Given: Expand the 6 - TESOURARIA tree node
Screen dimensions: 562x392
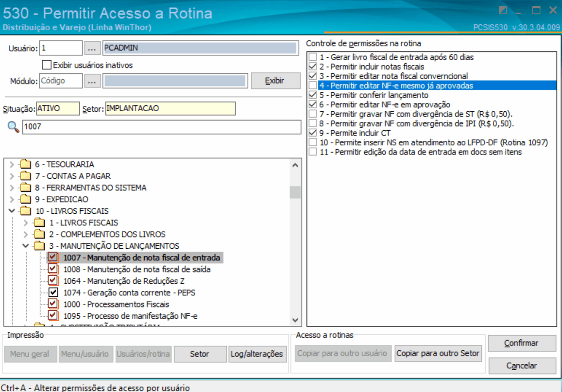Looking at the screenshot, I should 12,165.
